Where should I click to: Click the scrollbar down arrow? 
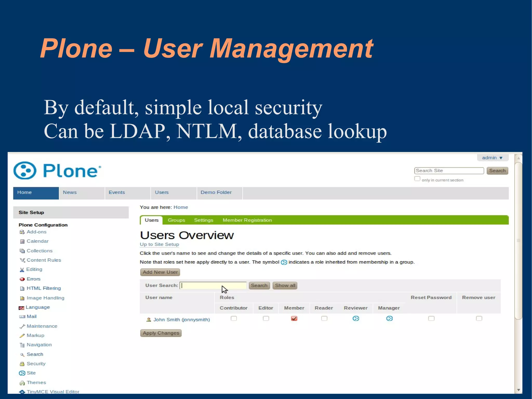(518, 390)
